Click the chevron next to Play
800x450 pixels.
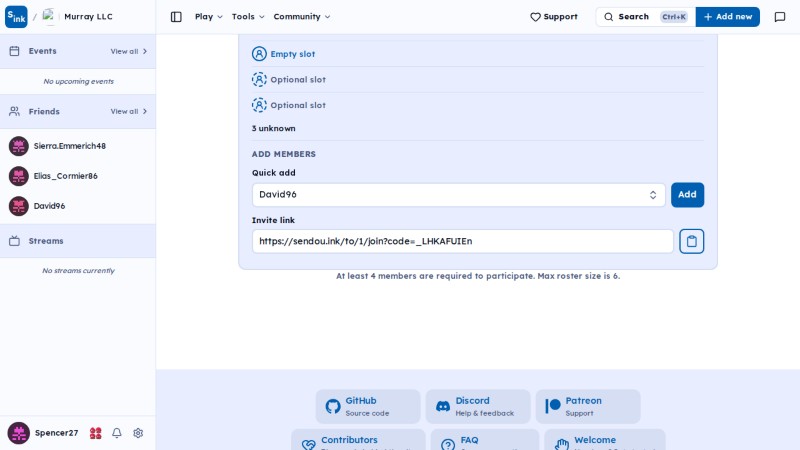220,17
